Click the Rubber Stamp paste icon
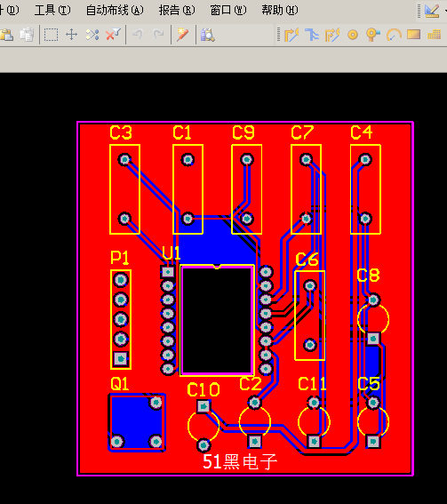The width and height of the screenshot is (447, 504). pos(27,35)
